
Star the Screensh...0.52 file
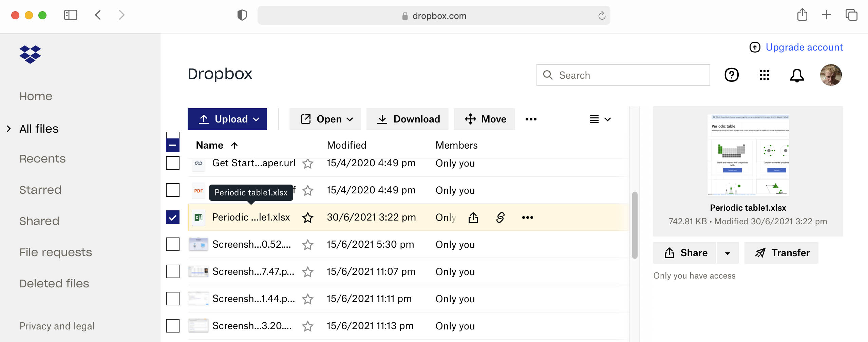tap(308, 245)
